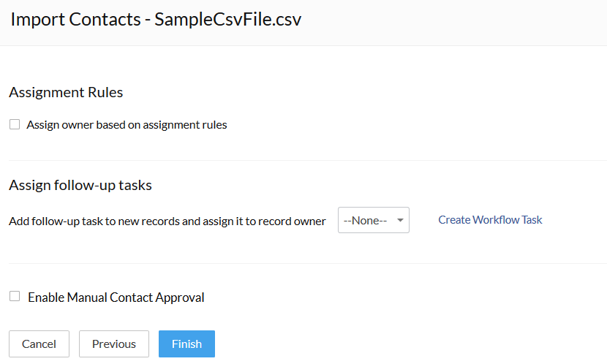Image resolution: width=607 pixels, height=364 pixels.
Task: Go back with the Previous button
Action: click(114, 344)
